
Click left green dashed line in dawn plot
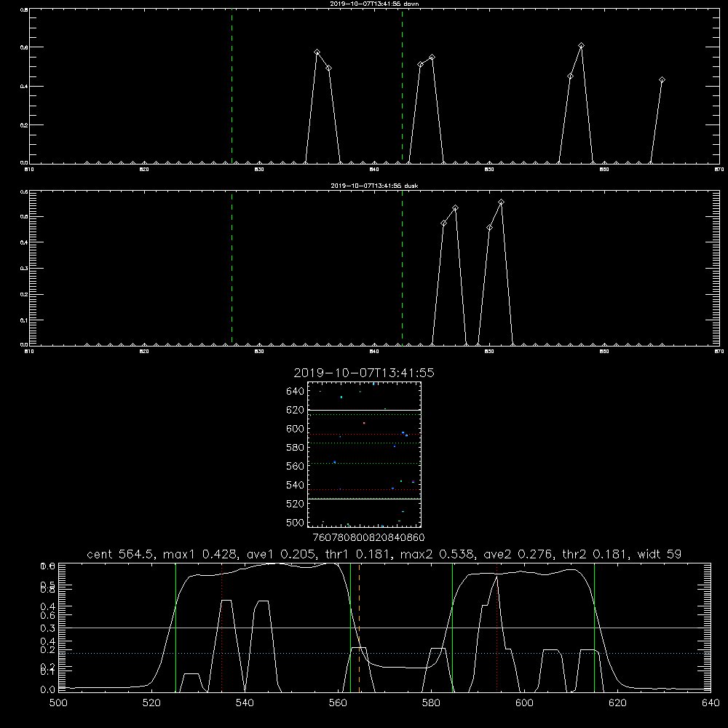point(232,86)
